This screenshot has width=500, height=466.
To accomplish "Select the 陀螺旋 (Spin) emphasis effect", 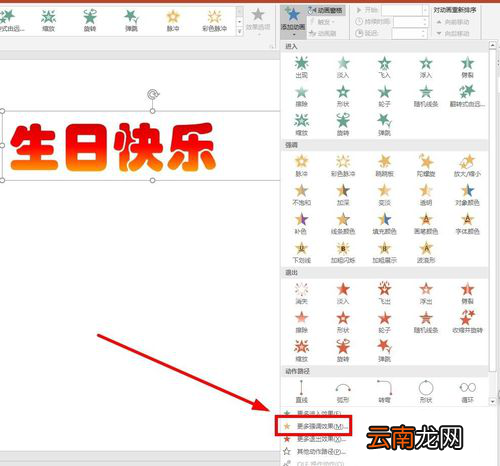I will pyautogui.click(x=426, y=166).
